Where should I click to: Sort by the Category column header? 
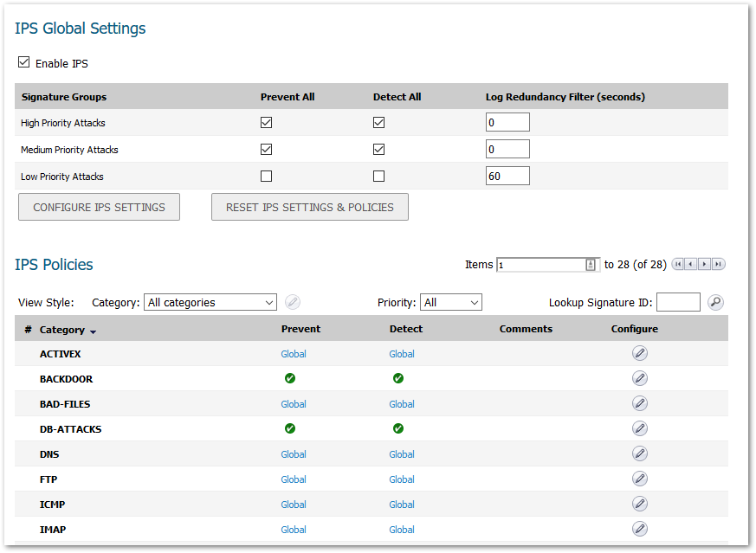pyautogui.click(x=62, y=330)
